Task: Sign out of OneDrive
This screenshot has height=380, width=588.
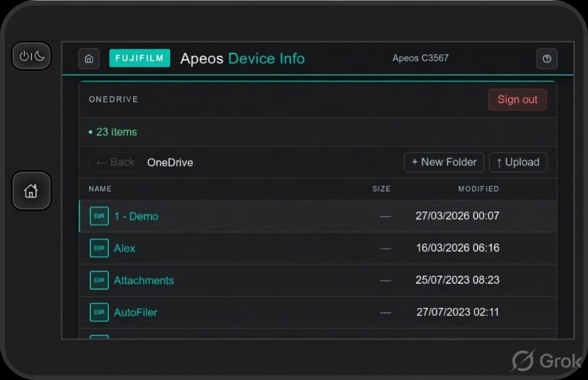Action: (517, 100)
